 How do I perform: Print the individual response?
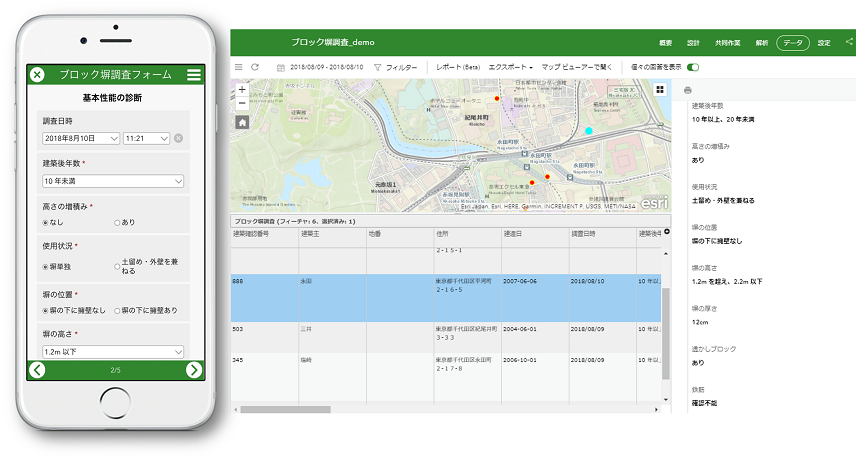[x=688, y=90]
